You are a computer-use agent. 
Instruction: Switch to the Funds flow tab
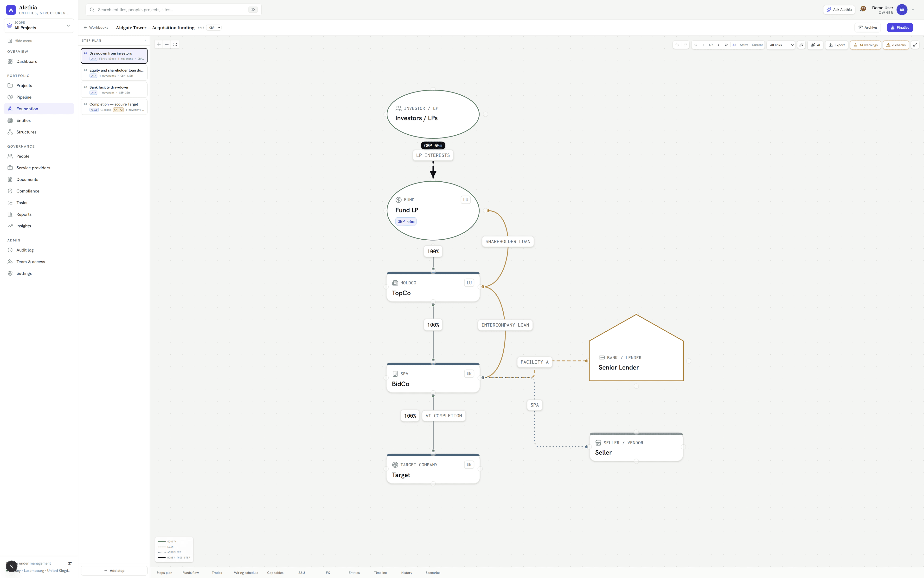(x=191, y=573)
